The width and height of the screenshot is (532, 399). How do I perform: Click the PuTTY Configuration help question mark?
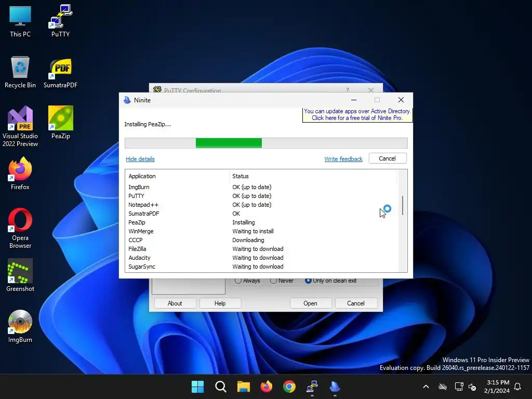pos(348,90)
